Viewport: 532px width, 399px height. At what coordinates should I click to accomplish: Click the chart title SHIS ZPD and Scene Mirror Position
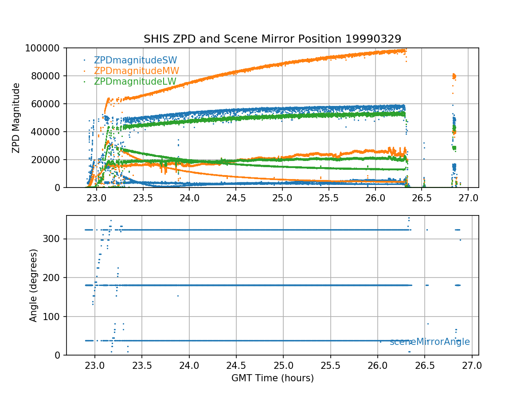click(x=272, y=39)
